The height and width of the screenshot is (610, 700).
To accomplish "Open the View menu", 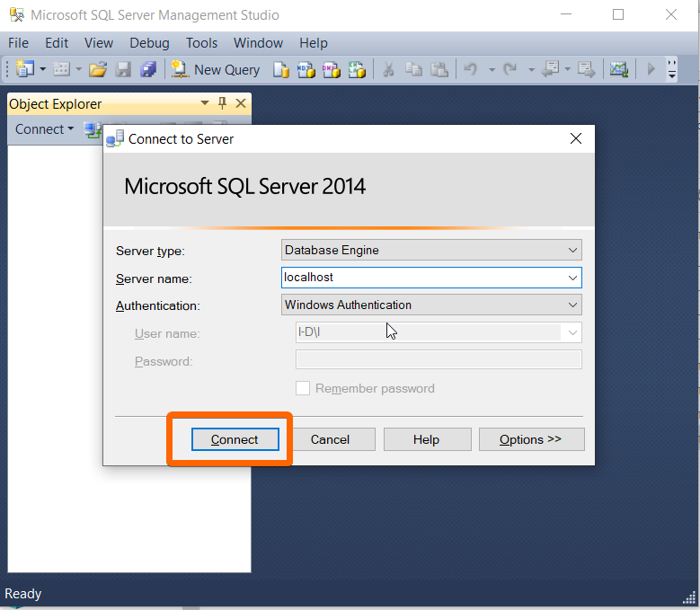I will pos(99,43).
